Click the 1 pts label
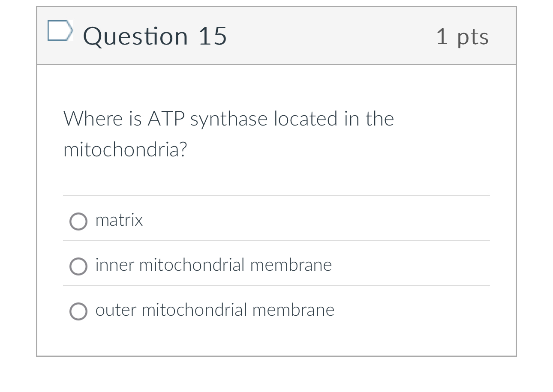 [x=463, y=37]
